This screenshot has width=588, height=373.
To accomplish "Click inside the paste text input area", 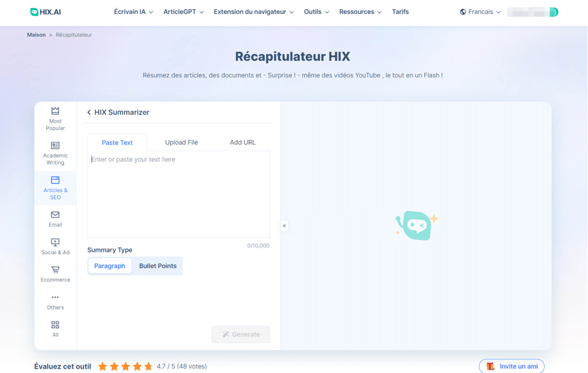I will [x=178, y=195].
